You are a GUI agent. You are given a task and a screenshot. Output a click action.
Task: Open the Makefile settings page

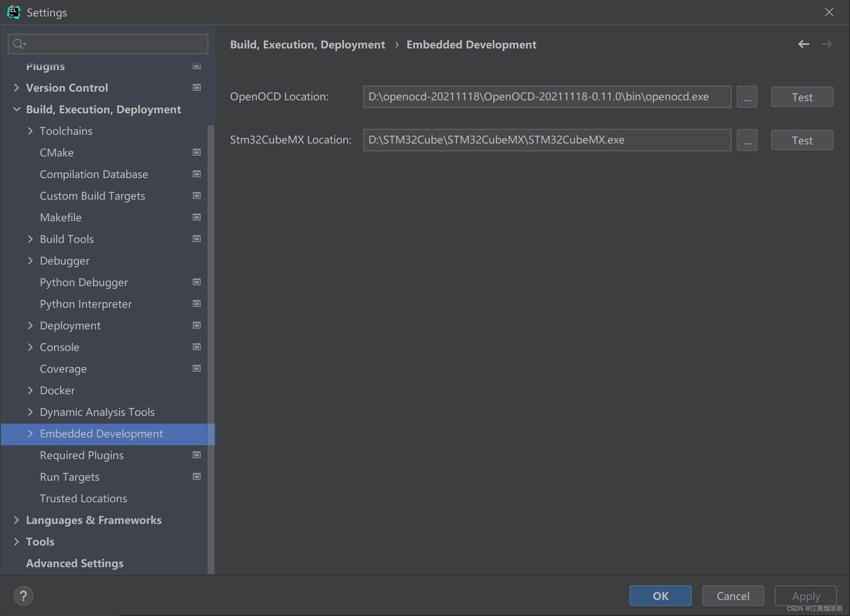pos(61,217)
